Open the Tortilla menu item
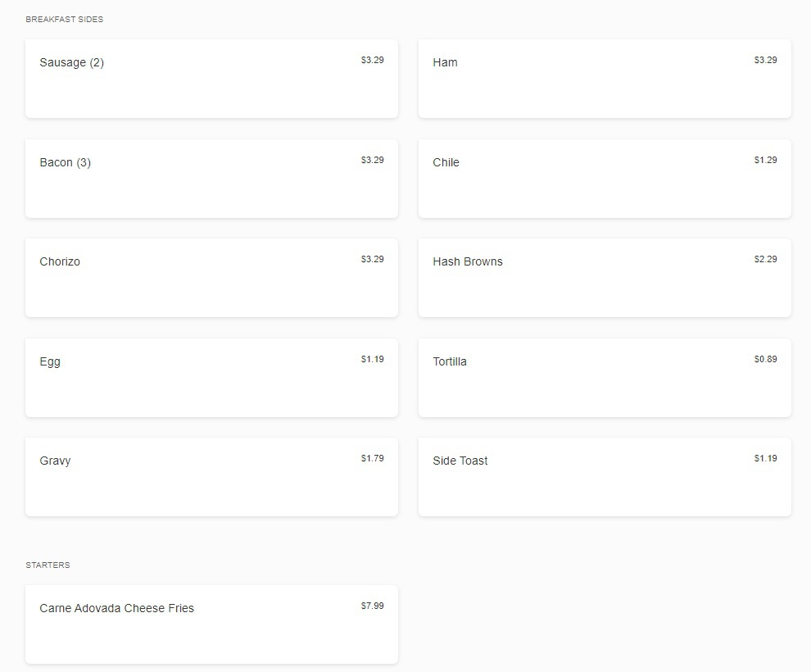The width and height of the screenshot is (811, 672). coord(605,378)
